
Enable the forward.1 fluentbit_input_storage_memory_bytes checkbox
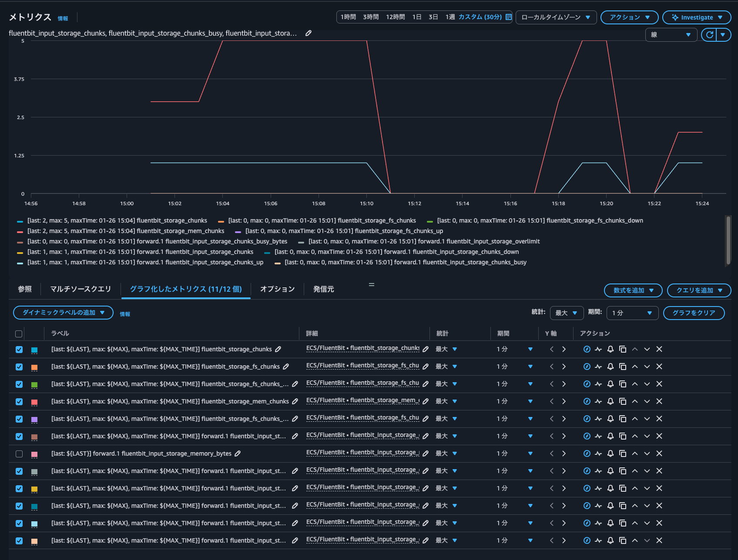click(19, 454)
